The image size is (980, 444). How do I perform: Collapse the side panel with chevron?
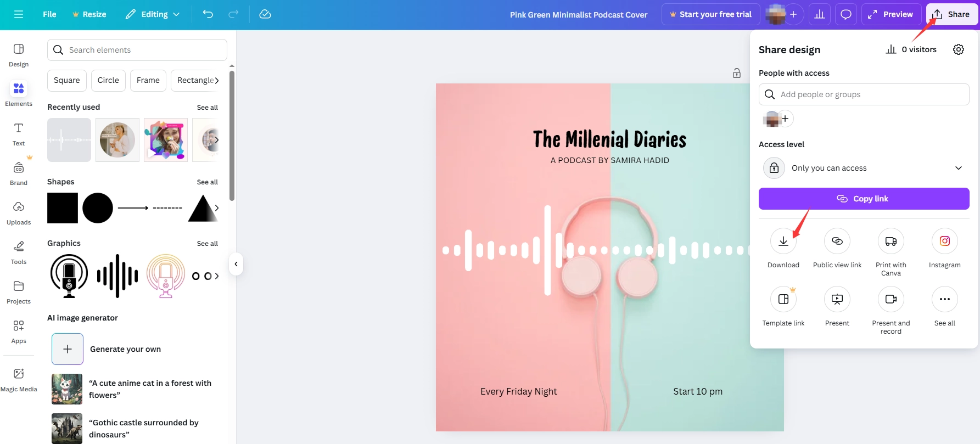[x=236, y=264]
